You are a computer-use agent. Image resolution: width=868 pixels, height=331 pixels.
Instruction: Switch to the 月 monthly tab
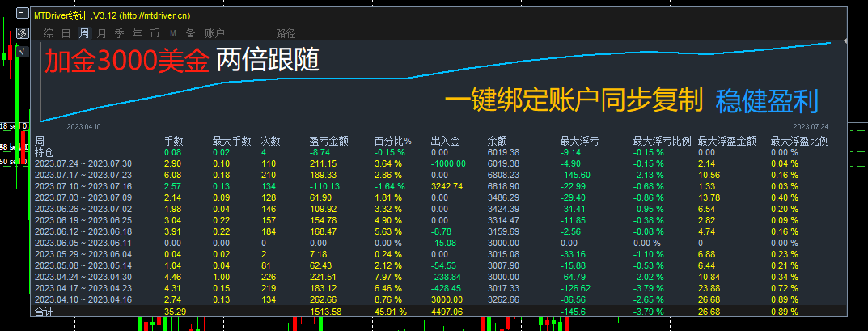tap(101, 34)
